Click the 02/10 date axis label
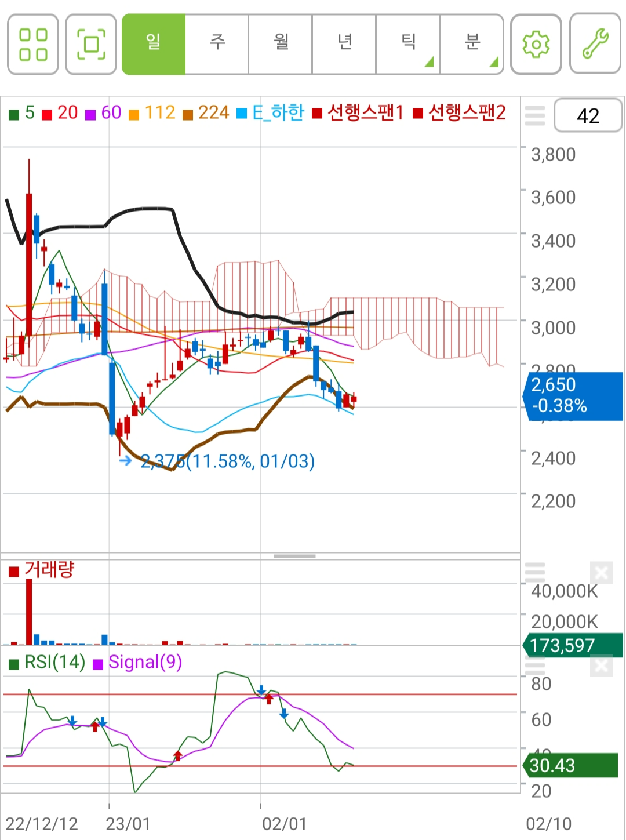626x840 pixels. 548,824
